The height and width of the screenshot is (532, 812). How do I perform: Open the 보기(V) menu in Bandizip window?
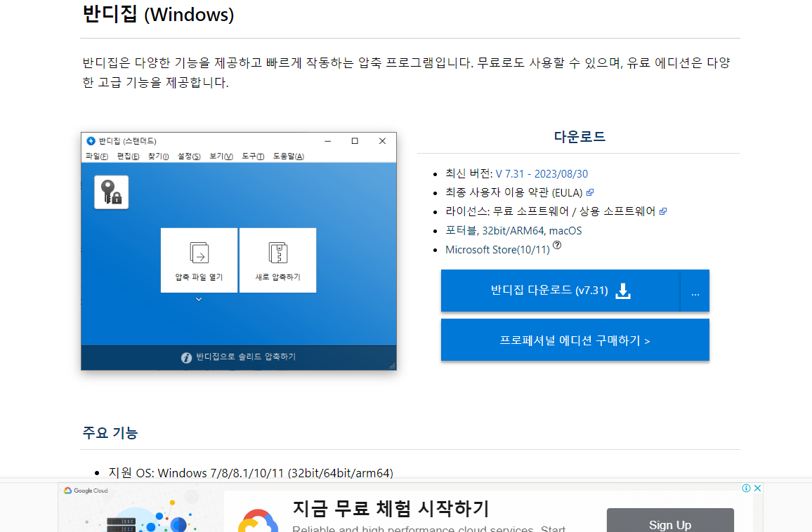(x=221, y=157)
